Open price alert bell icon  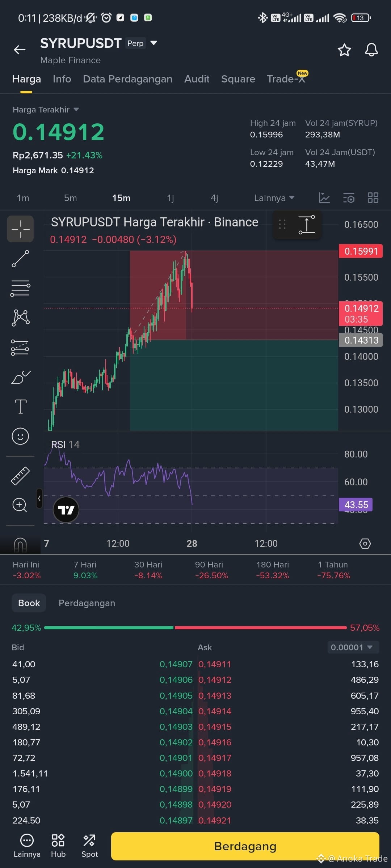click(x=371, y=50)
